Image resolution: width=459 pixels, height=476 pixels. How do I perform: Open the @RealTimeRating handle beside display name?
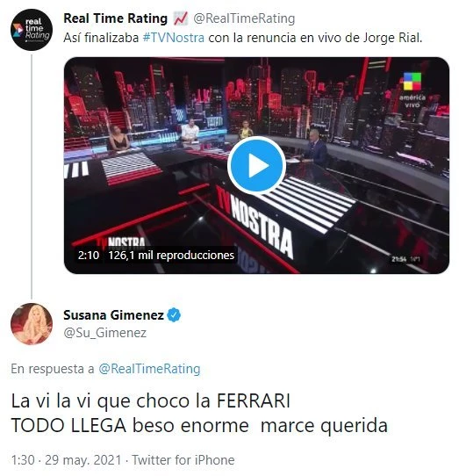[244, 18]
